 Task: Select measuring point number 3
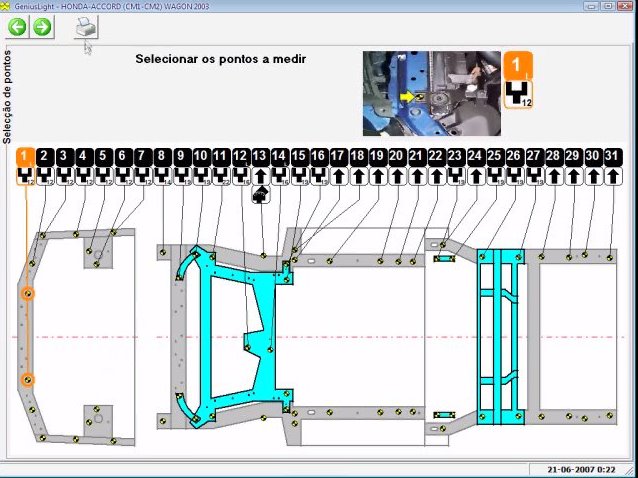(x=64, y=157)
